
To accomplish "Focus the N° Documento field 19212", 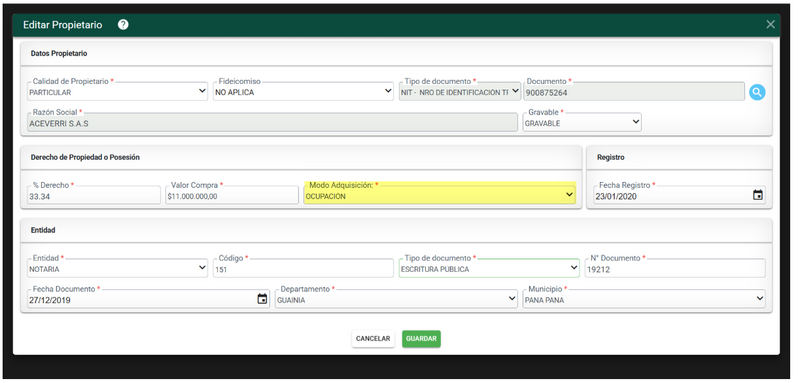I will 675,269.
